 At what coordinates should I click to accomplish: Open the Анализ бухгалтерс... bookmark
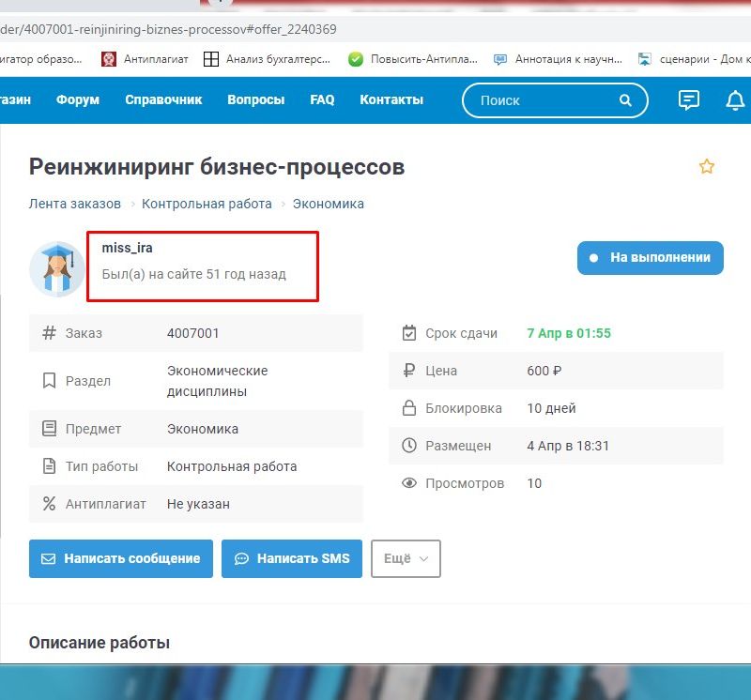pyautogui.click(x=267, y=59)
